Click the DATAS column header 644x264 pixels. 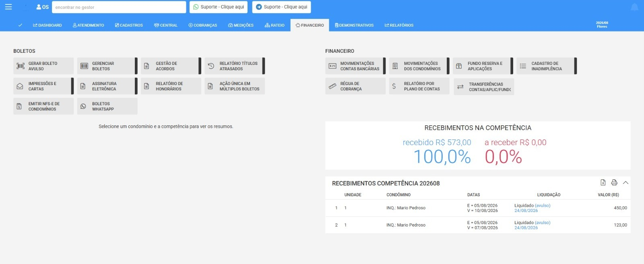pyautogui.click(x=473, y=195)
